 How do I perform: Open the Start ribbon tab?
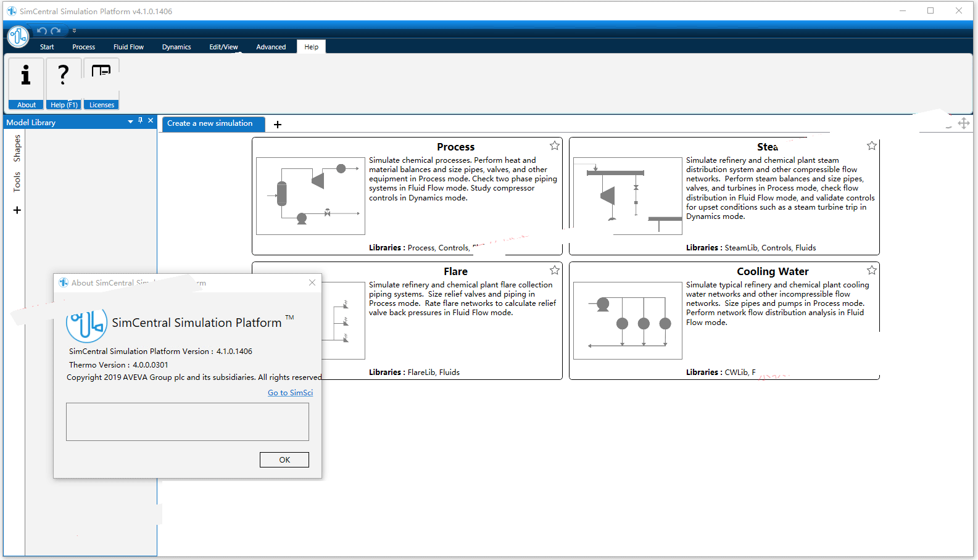(47, 47)
